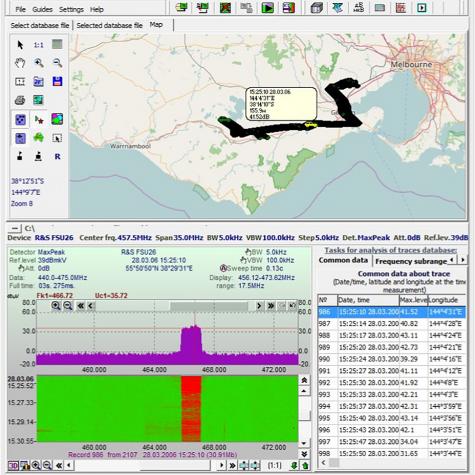Select trace record 995 row
The image size is (475, 475).
pyautogui.click(x=392, y=418)
